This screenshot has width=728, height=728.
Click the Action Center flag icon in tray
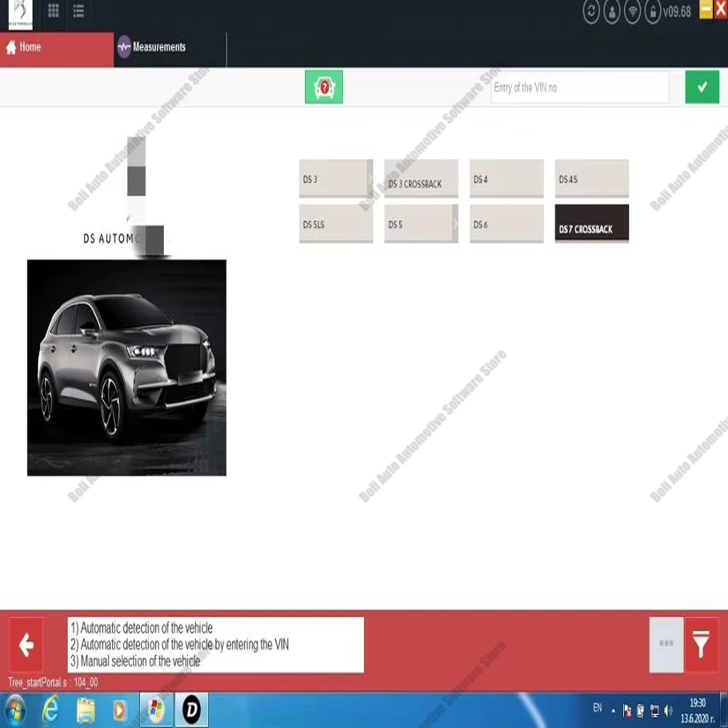pyautogui.click(x=627, y=711)
